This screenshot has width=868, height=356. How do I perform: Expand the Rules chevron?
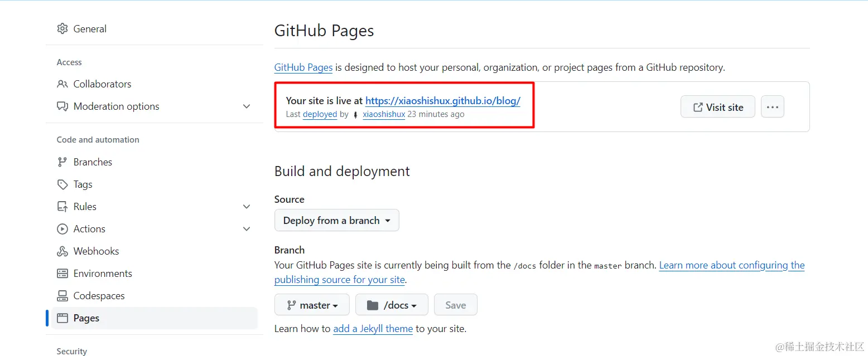coord(247,207)
